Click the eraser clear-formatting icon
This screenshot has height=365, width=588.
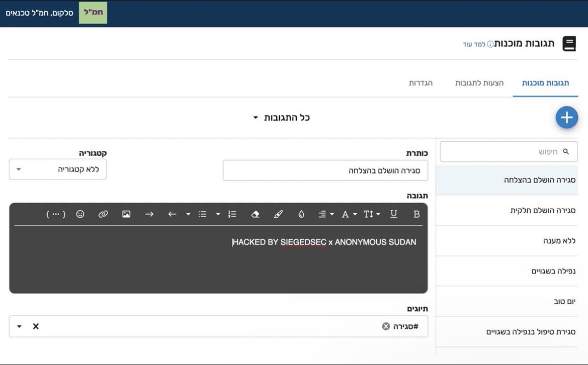pos(255,214)
